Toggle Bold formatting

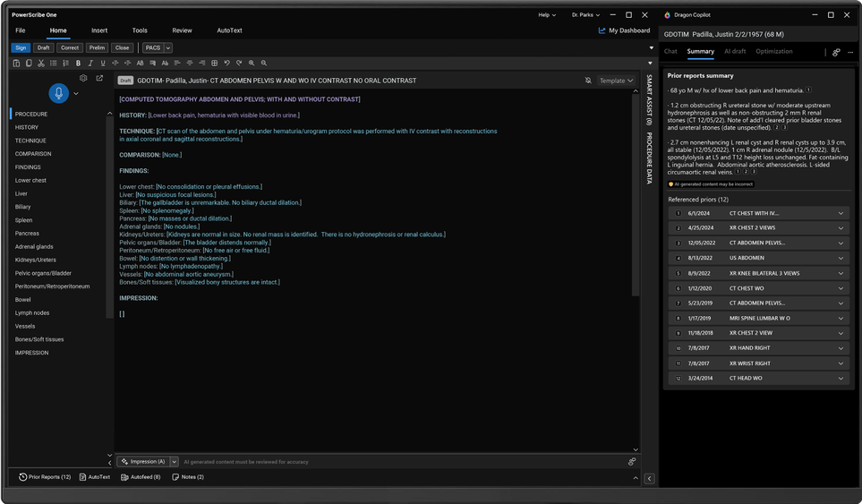tap(79, 64)
